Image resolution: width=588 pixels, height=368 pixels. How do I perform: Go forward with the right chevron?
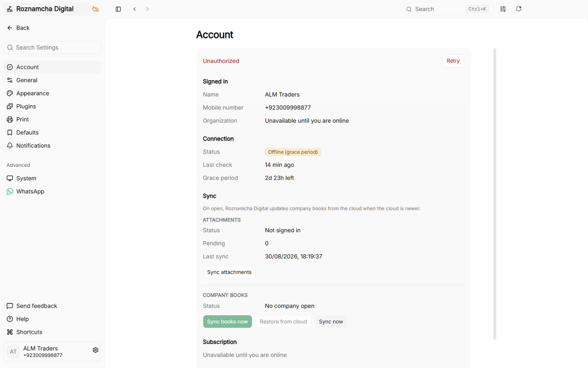click(147, 9)
